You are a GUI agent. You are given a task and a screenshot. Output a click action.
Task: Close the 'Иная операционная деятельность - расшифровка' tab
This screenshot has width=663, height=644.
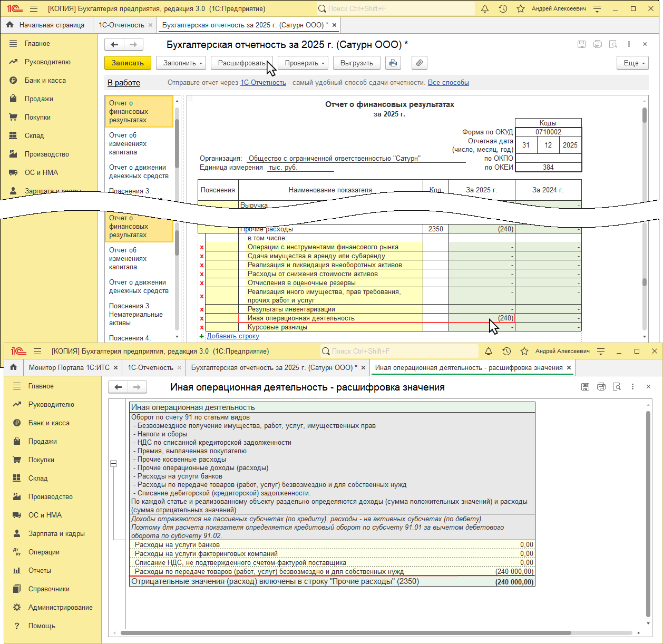pos(569,367)
